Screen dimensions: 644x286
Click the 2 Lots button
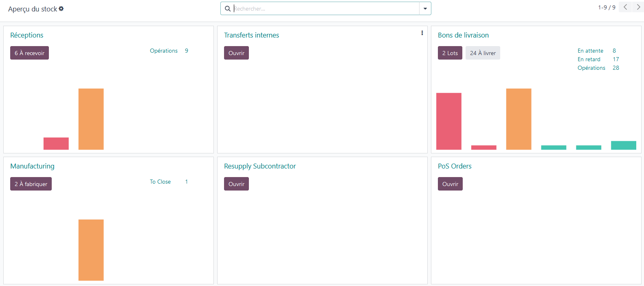click(450, 53)
